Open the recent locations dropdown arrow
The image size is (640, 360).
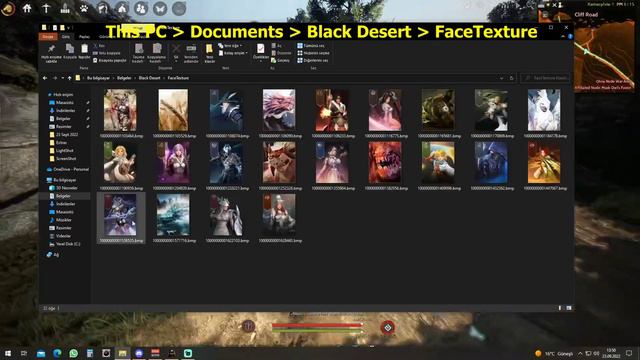62,78
